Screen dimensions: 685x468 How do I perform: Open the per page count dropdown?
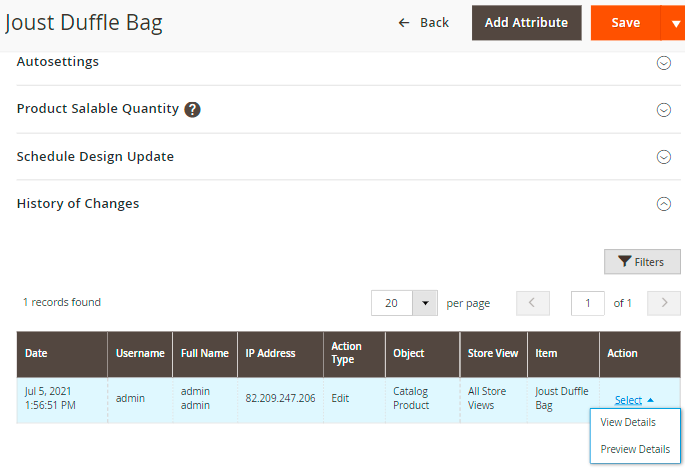pos(425,303)
